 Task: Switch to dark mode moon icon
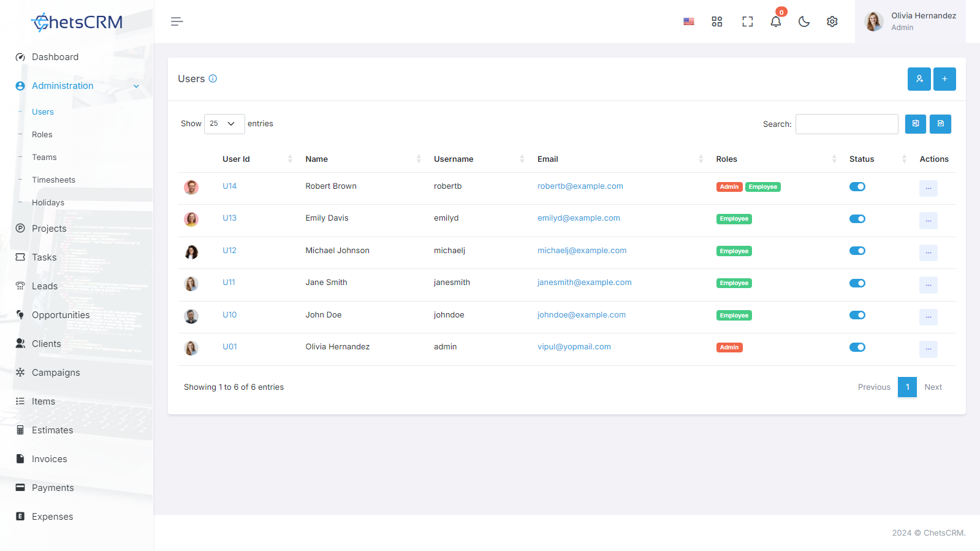[804, 21]
